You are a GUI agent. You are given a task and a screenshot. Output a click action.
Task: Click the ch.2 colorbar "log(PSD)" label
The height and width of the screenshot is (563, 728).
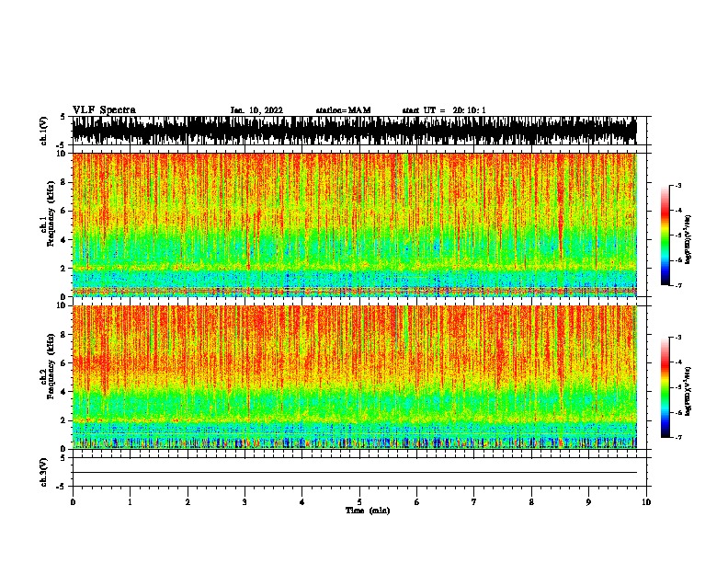click(688, 391)
